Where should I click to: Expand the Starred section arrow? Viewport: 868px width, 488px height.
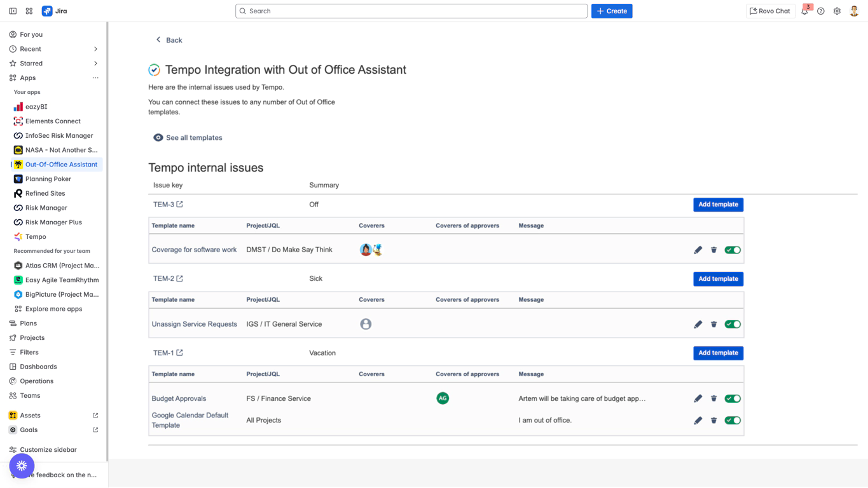[95, 64]
